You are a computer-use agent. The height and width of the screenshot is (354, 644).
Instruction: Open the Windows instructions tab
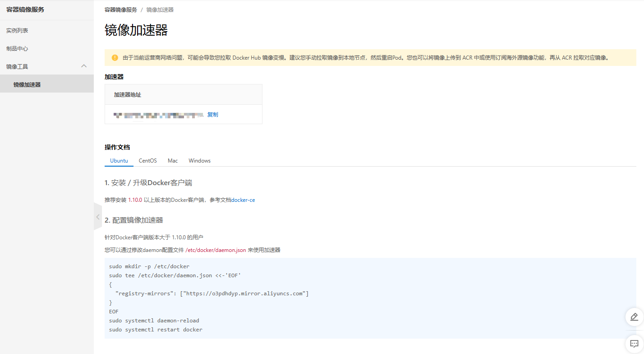[x=199, y=161]
